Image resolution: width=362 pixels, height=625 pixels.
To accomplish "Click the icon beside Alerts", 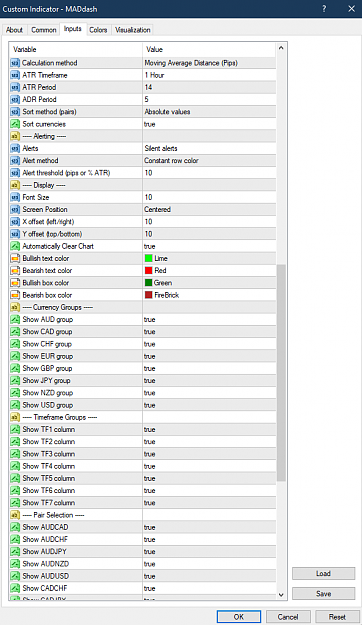I will tap(15, 148).
